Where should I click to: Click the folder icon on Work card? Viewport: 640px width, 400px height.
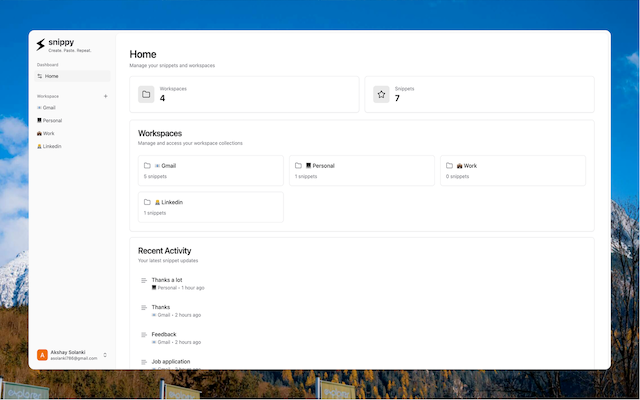pyautogui.click(x=449, y=166)
